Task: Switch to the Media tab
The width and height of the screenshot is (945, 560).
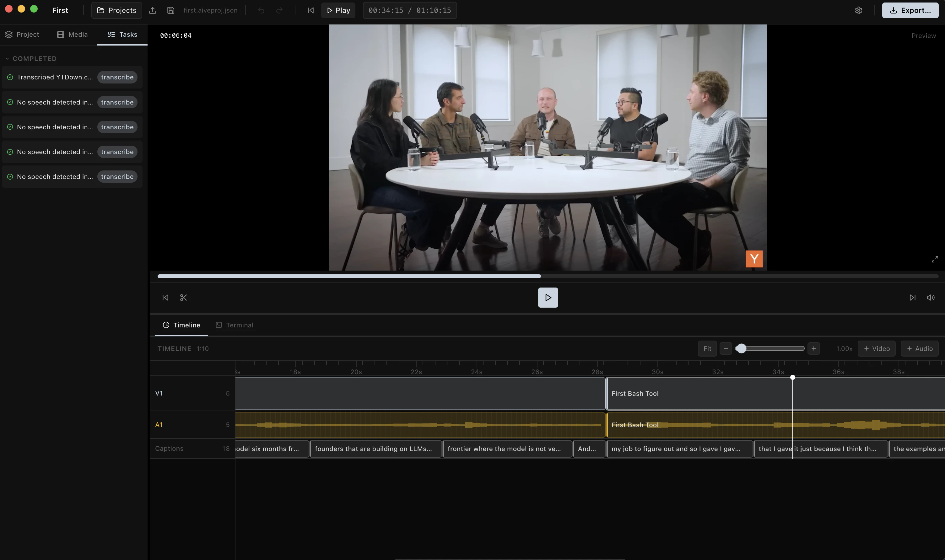Action: pos(73,35)
